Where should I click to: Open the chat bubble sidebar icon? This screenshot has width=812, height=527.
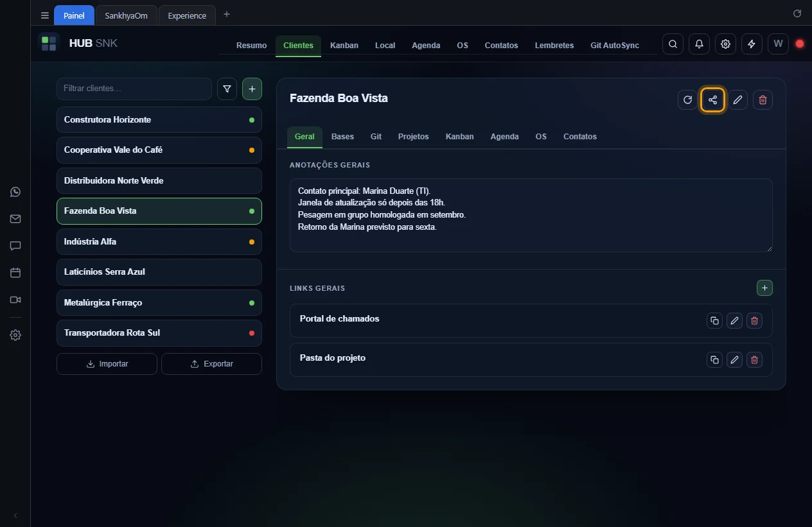tap(15, 246)
